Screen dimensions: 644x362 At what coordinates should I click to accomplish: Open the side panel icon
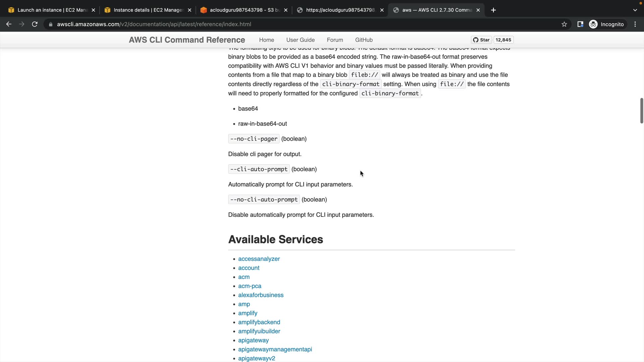(580, 24)
